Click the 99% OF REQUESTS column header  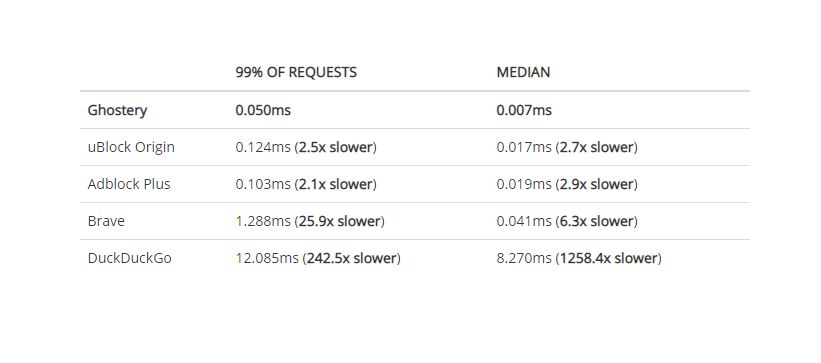tap(296, 72)
